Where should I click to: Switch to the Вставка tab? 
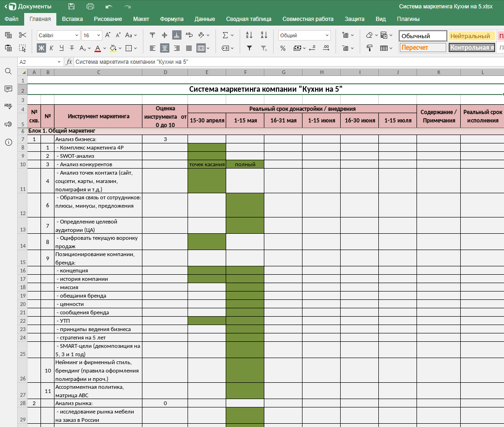pyautogui.click(x=72, y=19)
